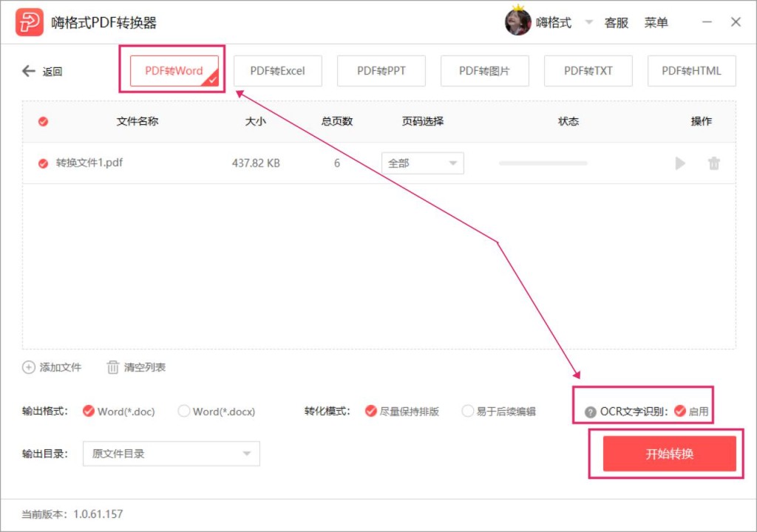Select Word(*.docx) output format

[x=183, y=411]
